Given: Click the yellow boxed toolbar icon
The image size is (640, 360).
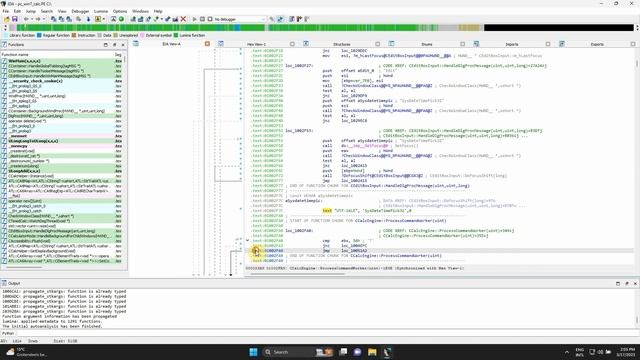Looking at the screenshot, I should [x=98, y=19].
